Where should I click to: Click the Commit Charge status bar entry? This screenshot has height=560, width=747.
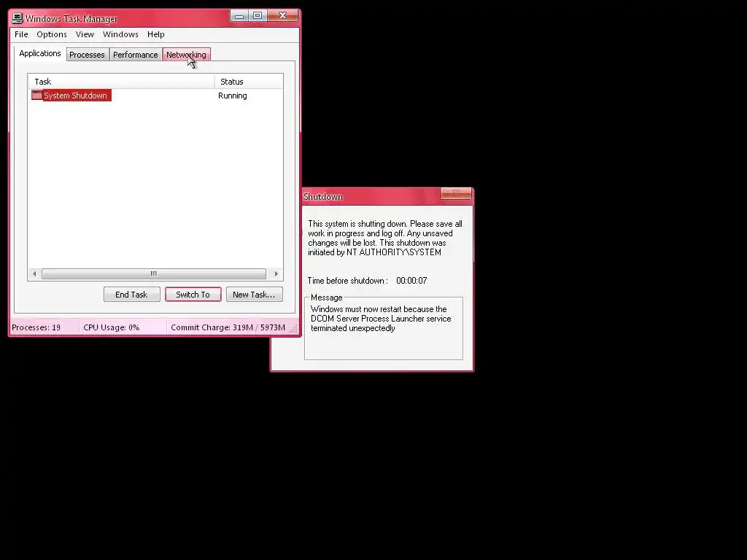[x=228, y=327]
